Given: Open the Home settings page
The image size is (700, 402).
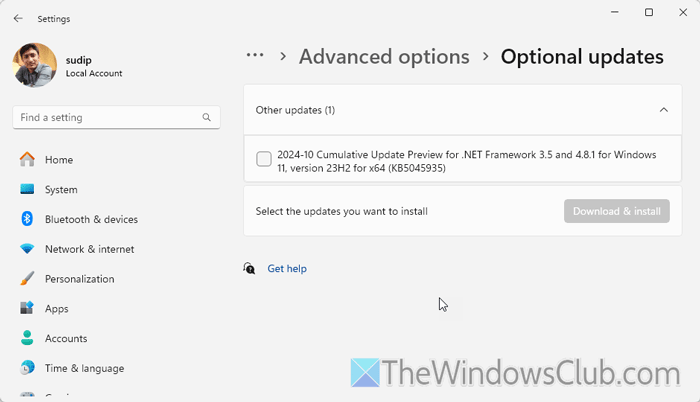Looking at the screenshot, I should (x=58, y=160).
